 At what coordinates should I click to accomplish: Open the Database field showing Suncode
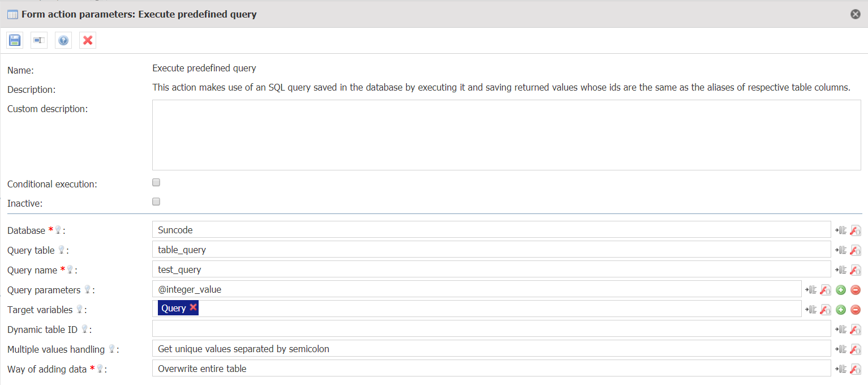coord(491,230)
